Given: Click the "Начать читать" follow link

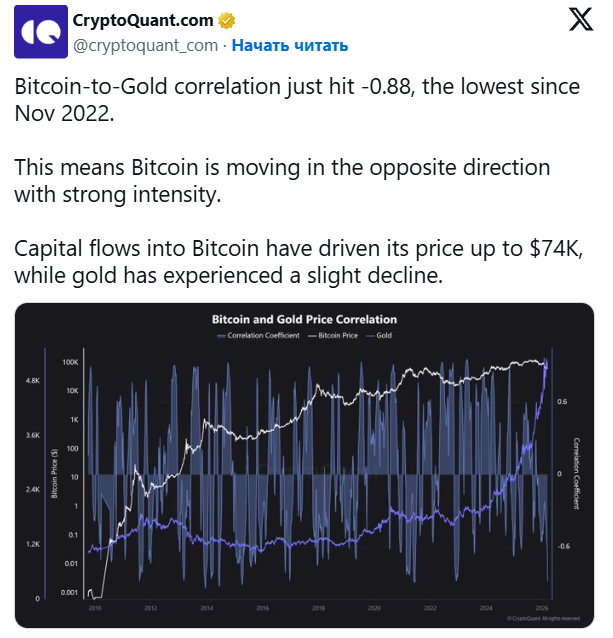Looking at the screenshot, I should (290, 45).
